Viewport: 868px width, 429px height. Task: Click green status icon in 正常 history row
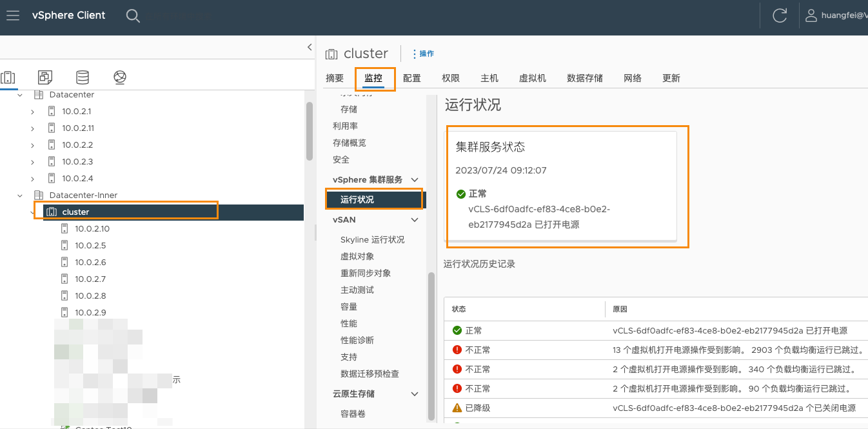coord(457,331)
